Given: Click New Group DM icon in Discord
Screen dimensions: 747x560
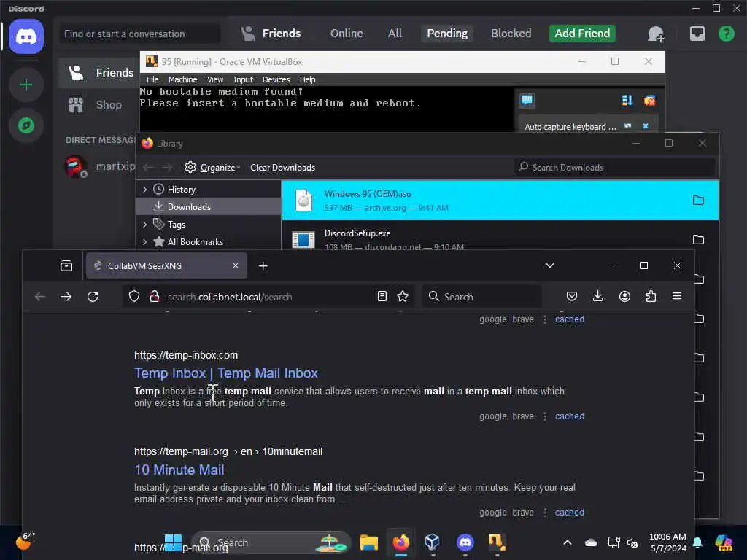Looking at the screenshot, I should tap(656, 34).
